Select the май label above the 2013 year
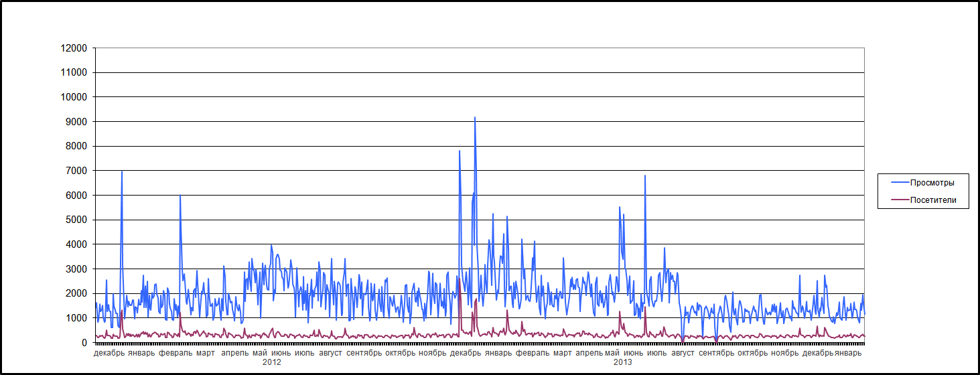 click(612, 353)
